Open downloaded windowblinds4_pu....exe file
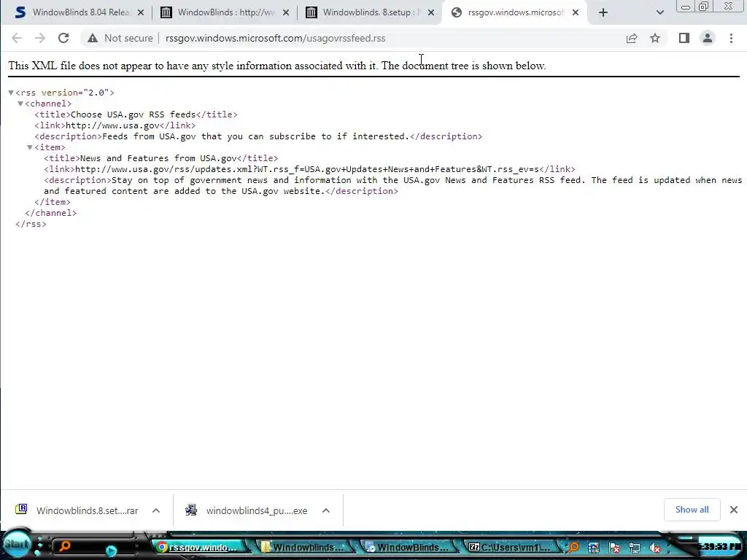This screenshot has height=560, width=747. (247, 510)
